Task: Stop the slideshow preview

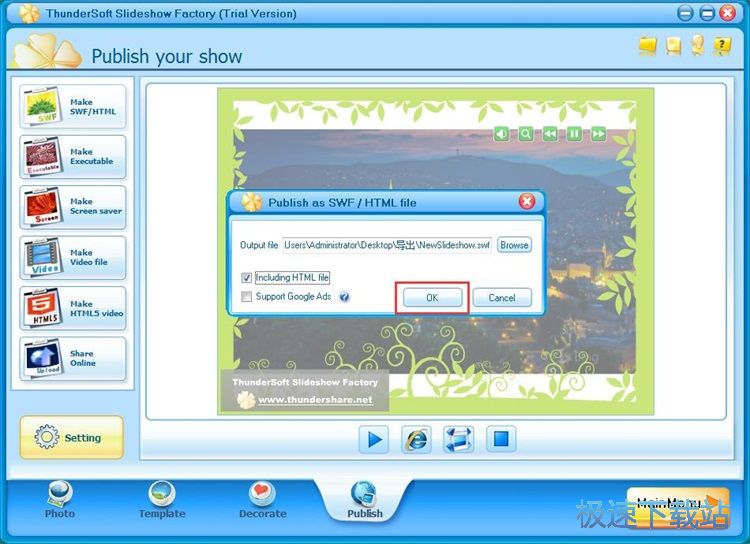Action: [x=501, y=439]
